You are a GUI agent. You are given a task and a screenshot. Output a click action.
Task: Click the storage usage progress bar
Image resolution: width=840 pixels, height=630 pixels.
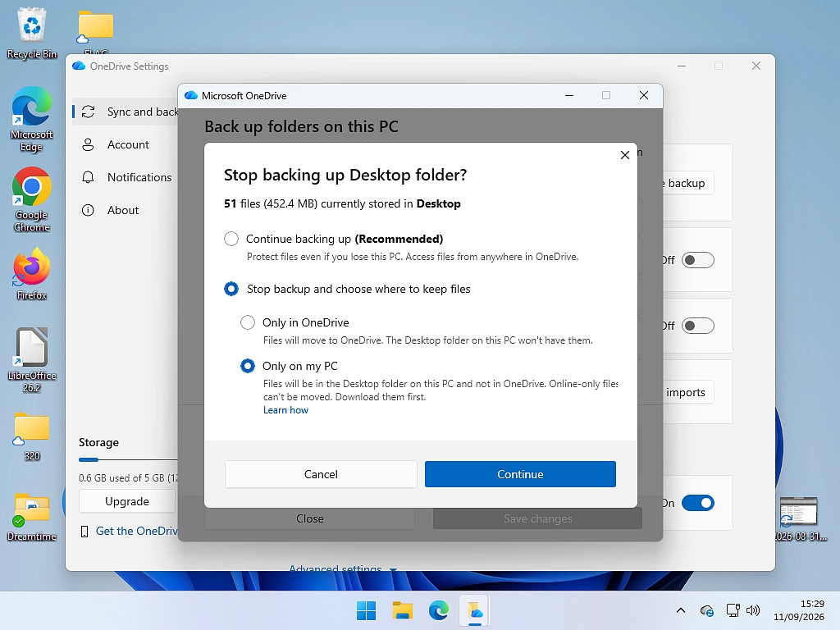(128, 459)
